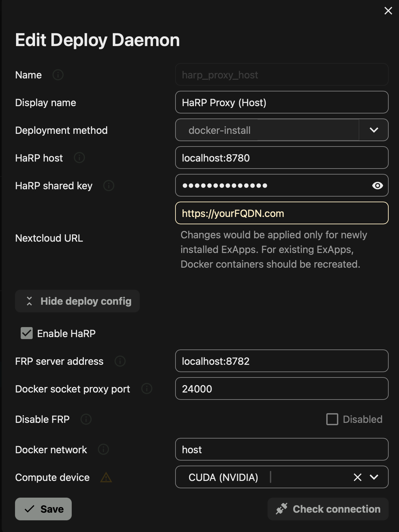
Task: Click the HaRP shared key info icon
Action: 109,186
